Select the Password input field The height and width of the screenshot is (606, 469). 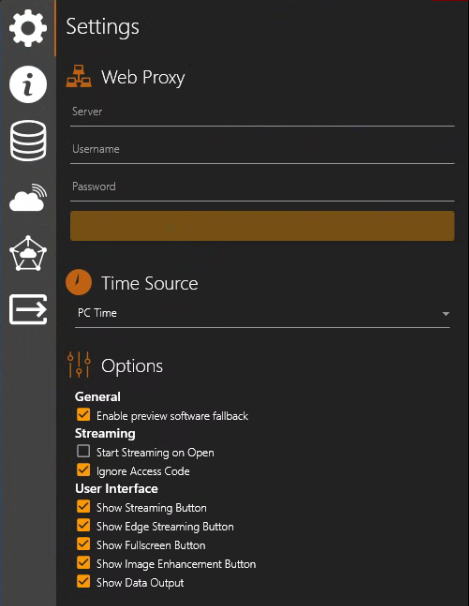click(262, 189)
